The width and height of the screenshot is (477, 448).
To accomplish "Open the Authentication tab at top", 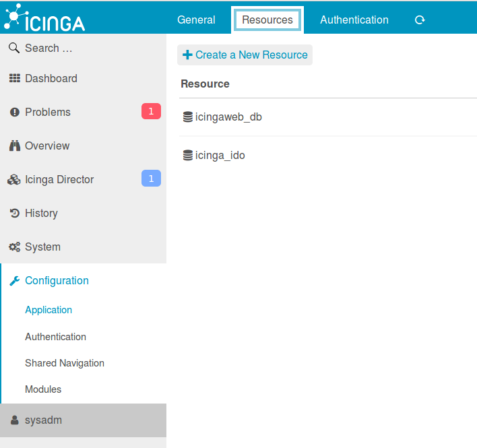I will [354, 20].
